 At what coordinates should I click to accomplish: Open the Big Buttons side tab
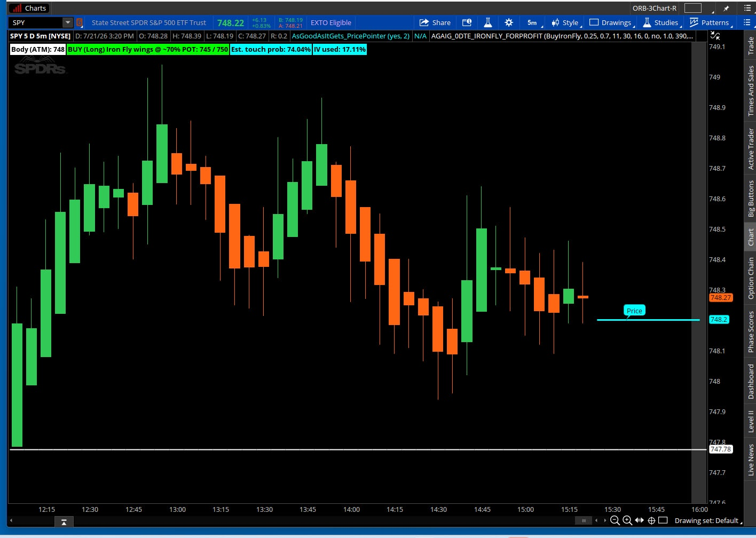coord(751,199)
